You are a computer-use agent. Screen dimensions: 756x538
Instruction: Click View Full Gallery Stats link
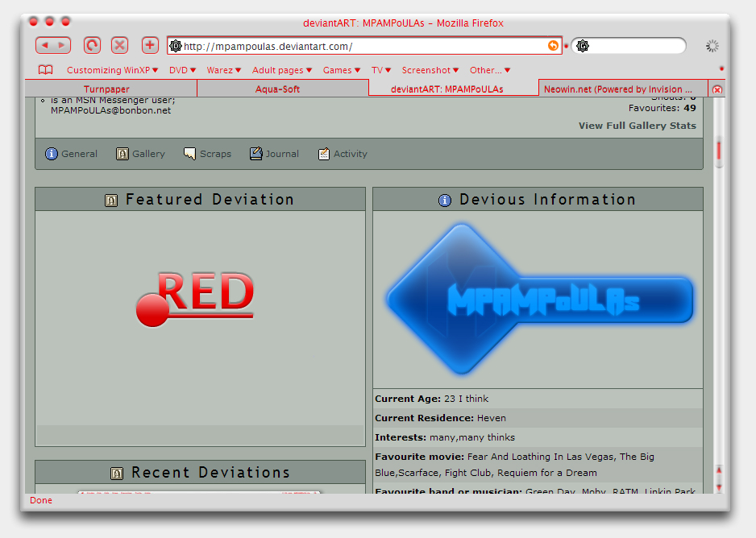[637, 126]
